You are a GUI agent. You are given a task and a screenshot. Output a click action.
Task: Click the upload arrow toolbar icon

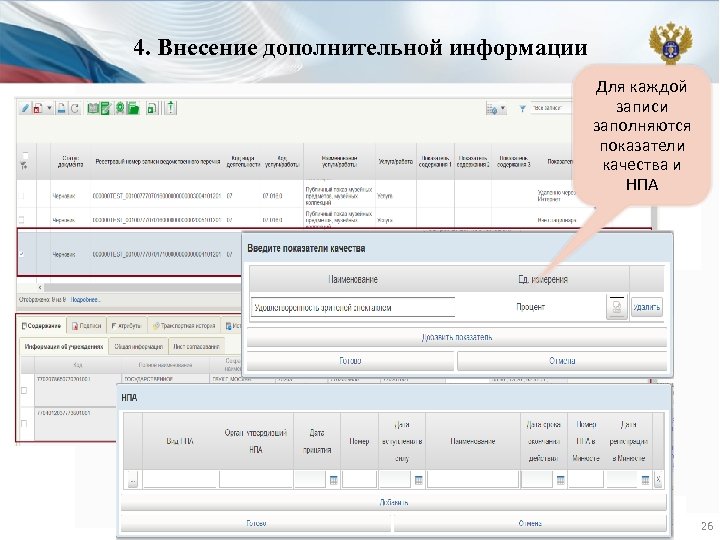[x=171, y=108]
